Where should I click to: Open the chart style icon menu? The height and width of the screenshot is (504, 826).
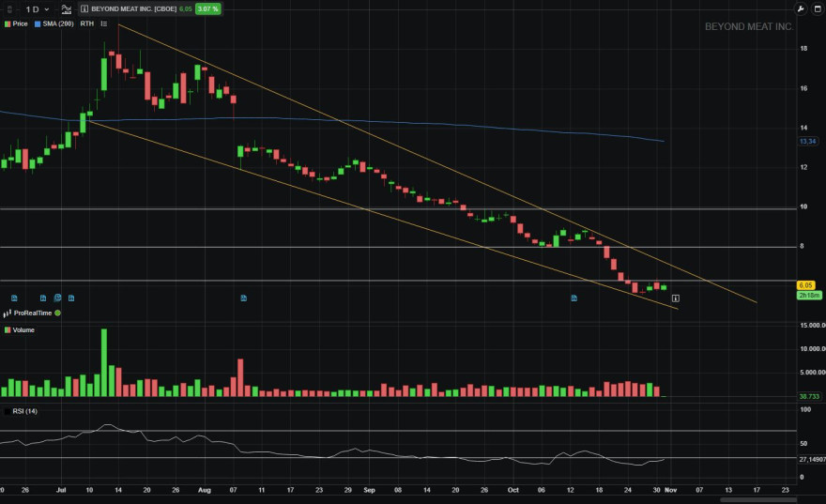[67, 9]
